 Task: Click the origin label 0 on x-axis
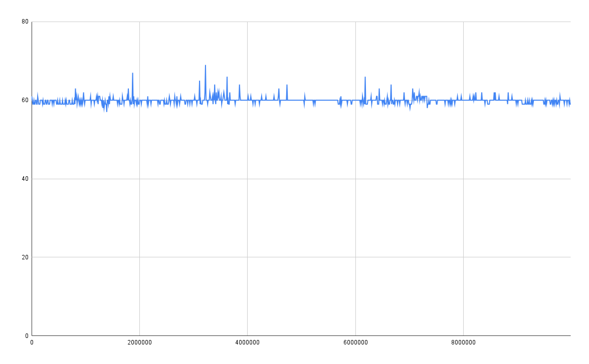pyautogui.click(x=32, y=342)
